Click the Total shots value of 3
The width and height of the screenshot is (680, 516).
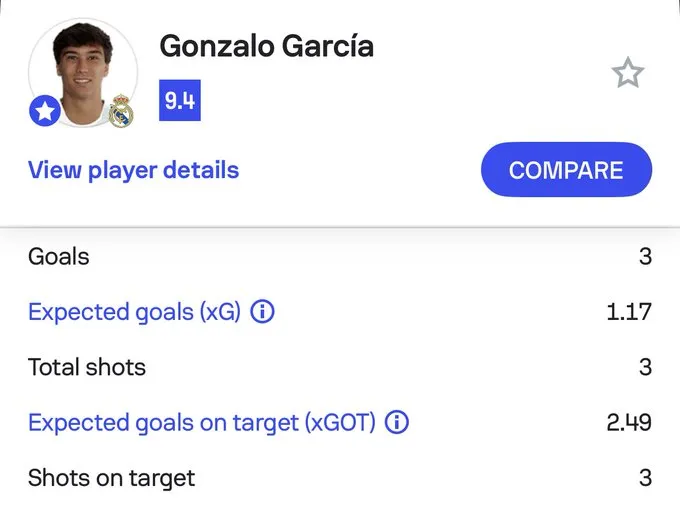[645, 367]
